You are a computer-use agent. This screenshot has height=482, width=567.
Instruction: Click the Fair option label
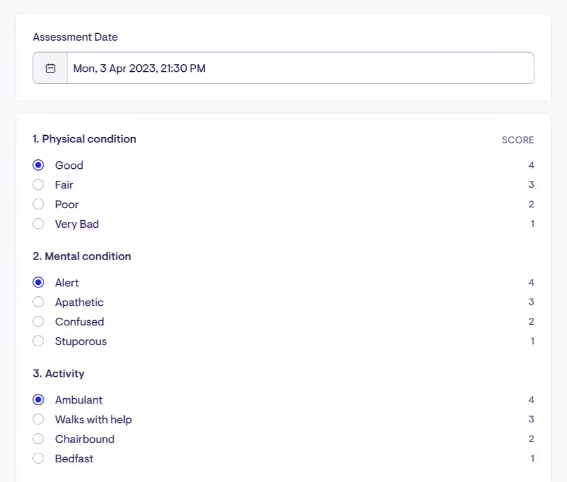64,185
